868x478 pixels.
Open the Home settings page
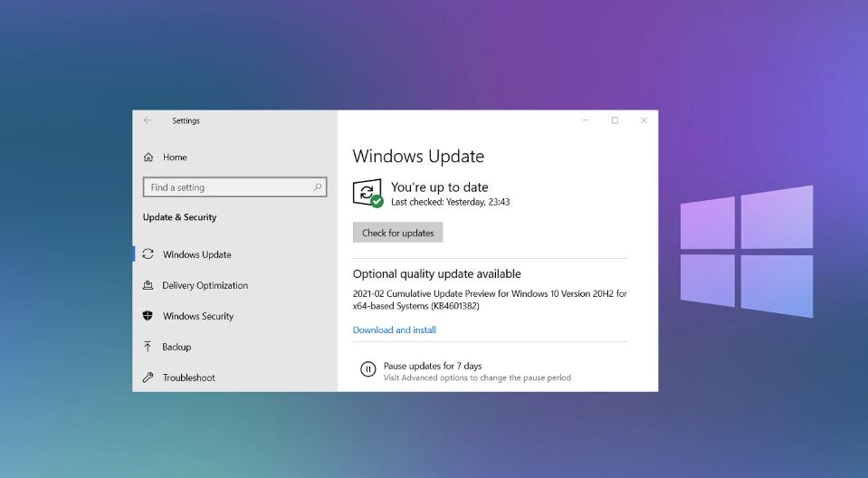click(175, 158)
